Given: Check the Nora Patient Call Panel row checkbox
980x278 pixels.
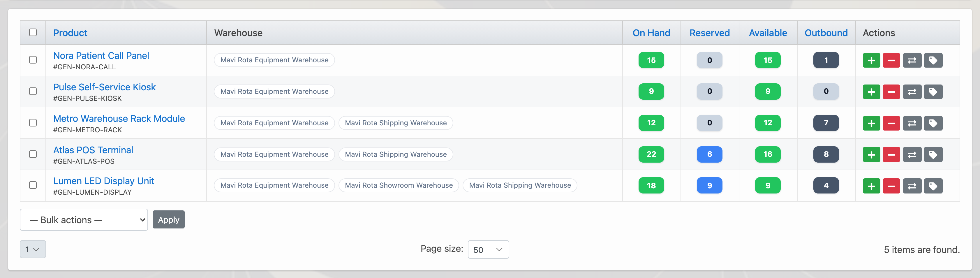Looking at the screenshot, I should [33, 60].
